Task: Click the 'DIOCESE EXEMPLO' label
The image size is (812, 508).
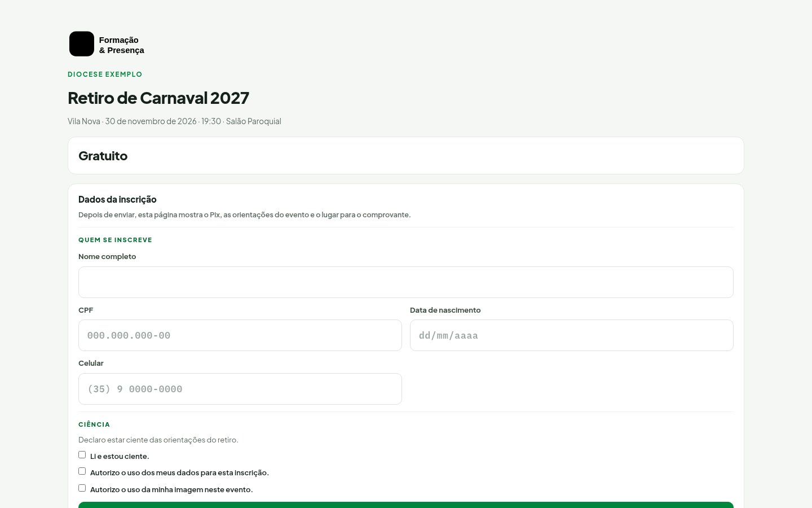Action: (105, 75)
